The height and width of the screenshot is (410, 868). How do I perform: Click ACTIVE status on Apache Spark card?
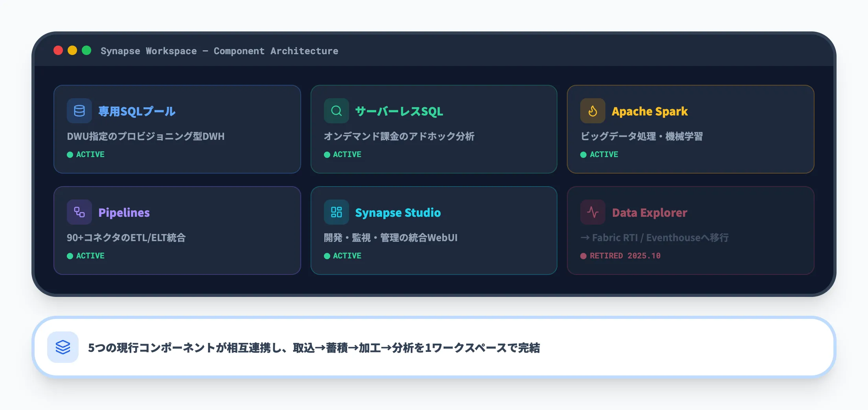pos(599,154)
